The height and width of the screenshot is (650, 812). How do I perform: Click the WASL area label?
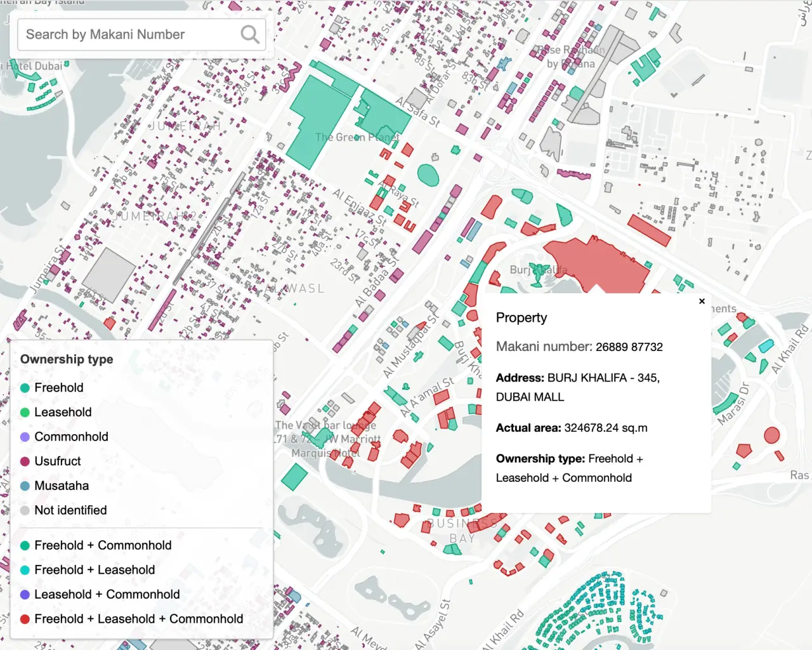pyautogui.click(x=304, y=289)
